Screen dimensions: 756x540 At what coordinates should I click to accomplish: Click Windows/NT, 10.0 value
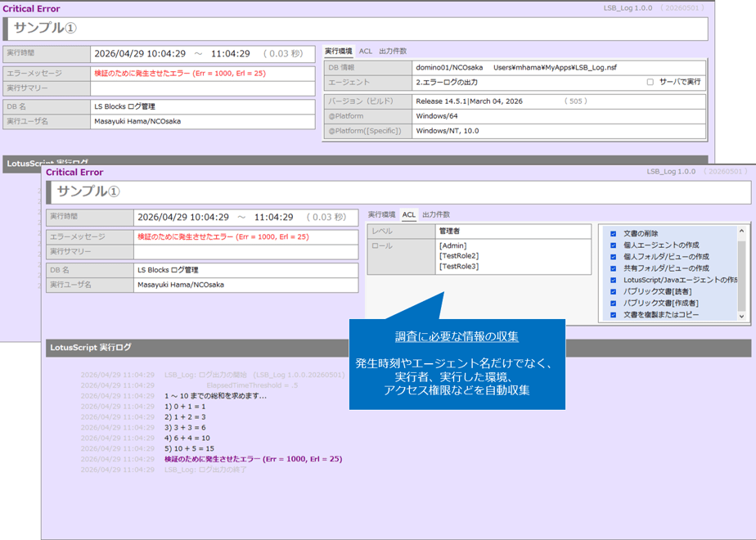pos(448,131)
